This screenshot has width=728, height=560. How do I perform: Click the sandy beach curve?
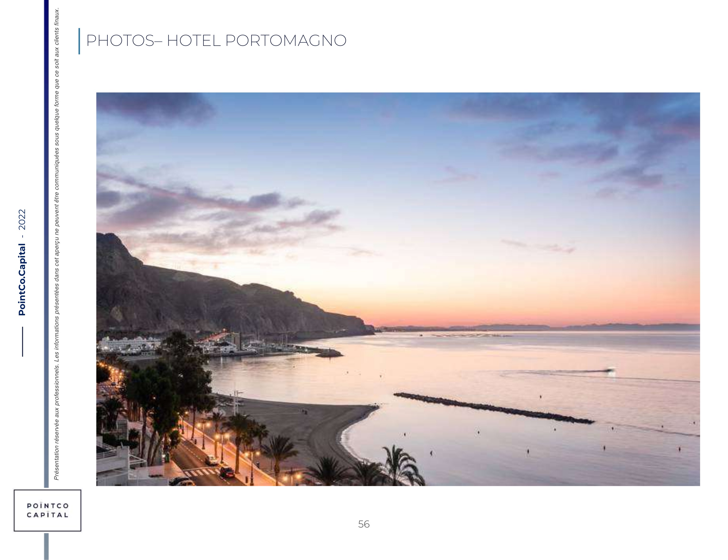310,430
